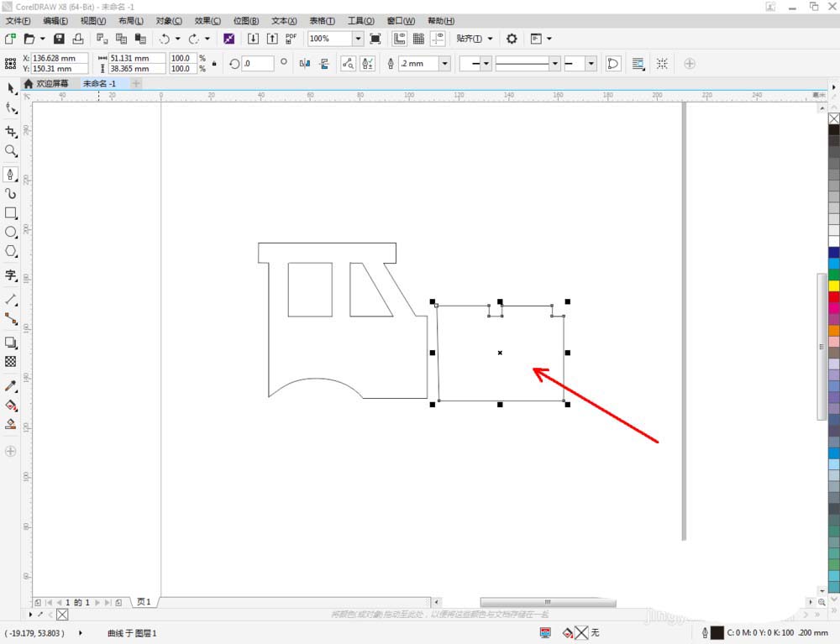Click the add new document tab plus
840x644 pixels.
point(136,83)
